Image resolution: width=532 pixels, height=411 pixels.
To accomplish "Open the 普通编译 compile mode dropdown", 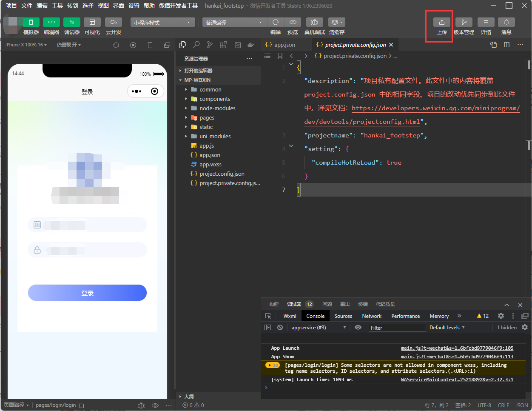I will click(x=234, y=22).
